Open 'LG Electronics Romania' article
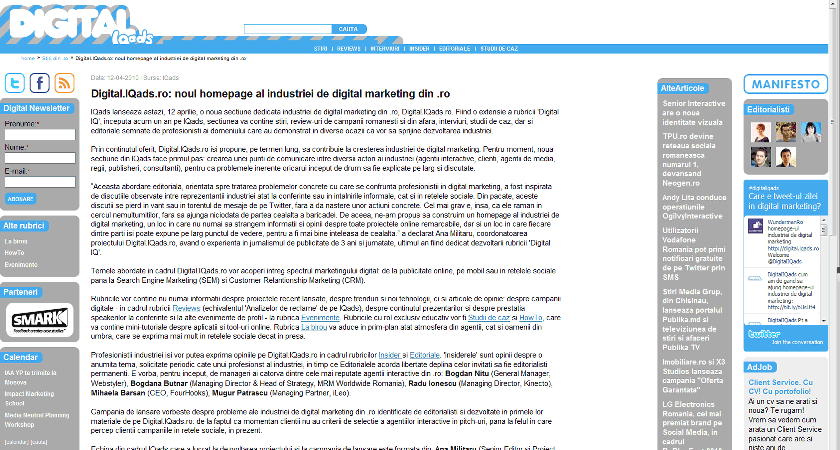Image resolution: width=840 pixels, height=450 pixels. [x=692, y=423]
